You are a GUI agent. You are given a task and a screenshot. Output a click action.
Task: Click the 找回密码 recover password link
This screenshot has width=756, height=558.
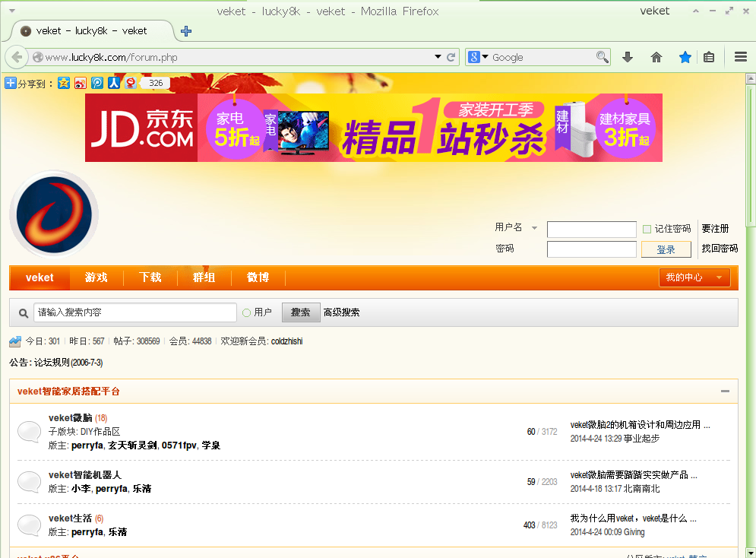click(720, 249)
